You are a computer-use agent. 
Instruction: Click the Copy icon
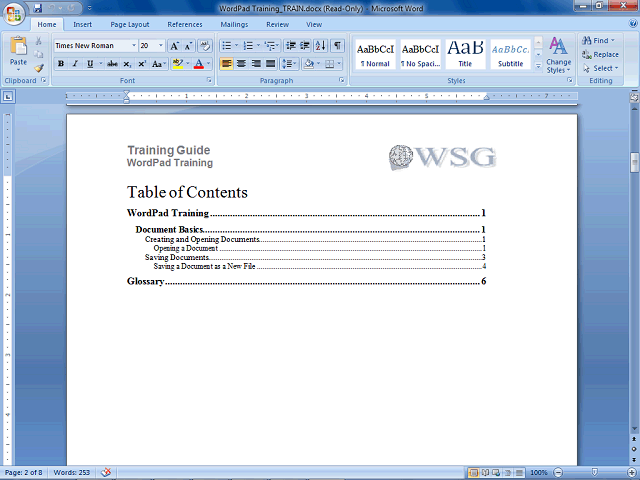tap(39, 54)
